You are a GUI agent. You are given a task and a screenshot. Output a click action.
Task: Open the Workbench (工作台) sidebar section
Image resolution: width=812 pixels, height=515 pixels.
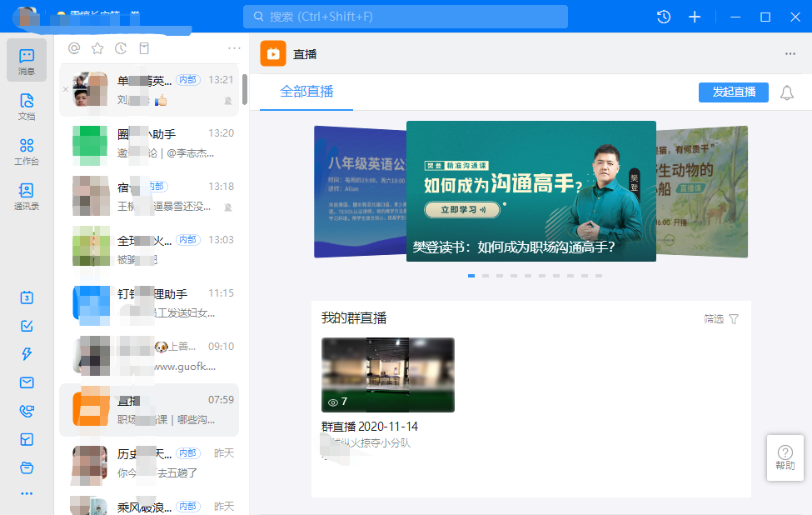pos(27,152)
